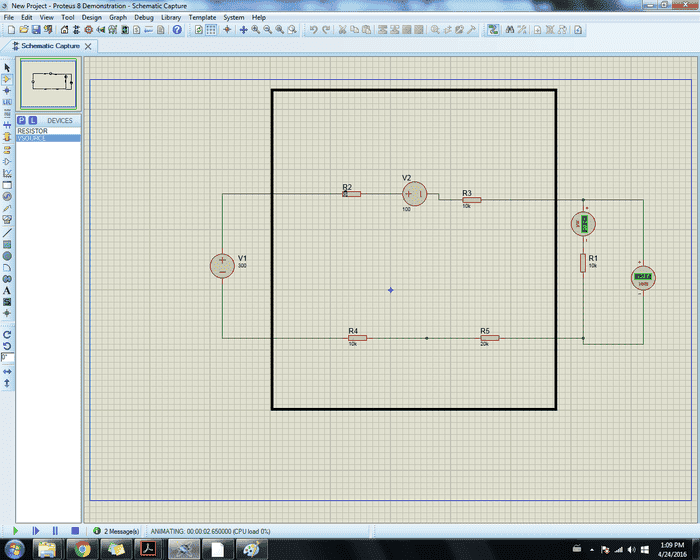Select RESISTOR in the devices list
The image size is (700, 560).
(x=33, y=131)
